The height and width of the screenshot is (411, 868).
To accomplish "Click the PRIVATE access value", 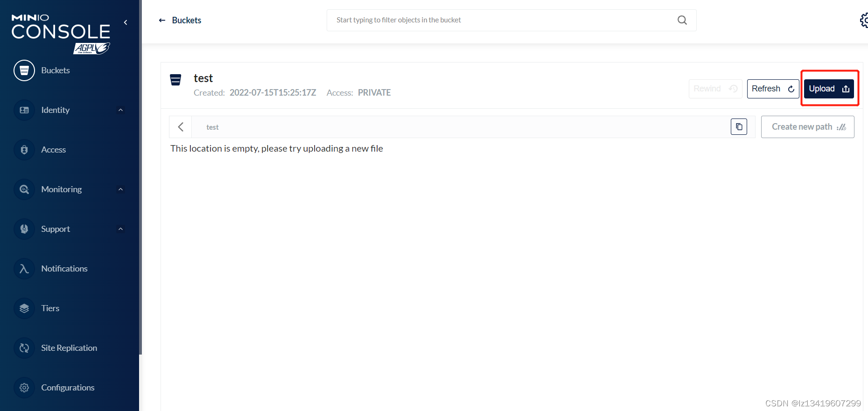I will tap(374, 93).
